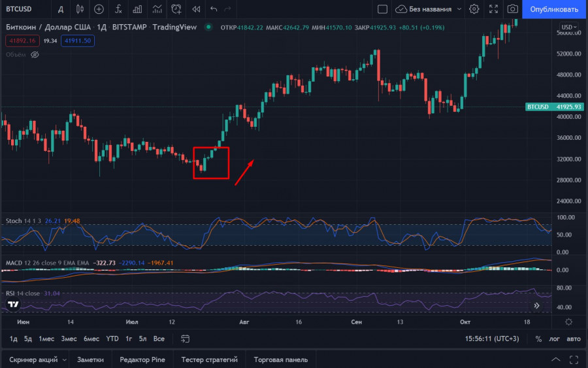Start bar replay with the rewind icon
Viewport: 588px width, 368px height.
pos(196,9)
